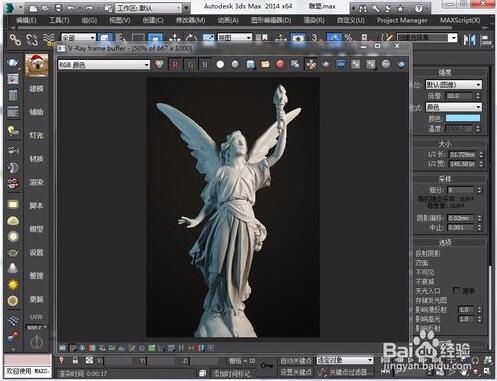Click the 添加时间标记 add time tag field

coord(232,374)
